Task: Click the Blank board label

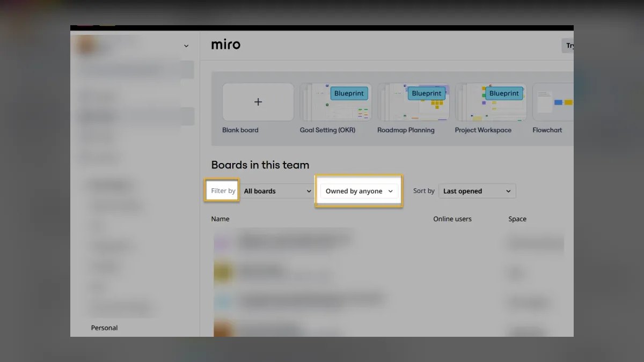Action: point(240,130)
